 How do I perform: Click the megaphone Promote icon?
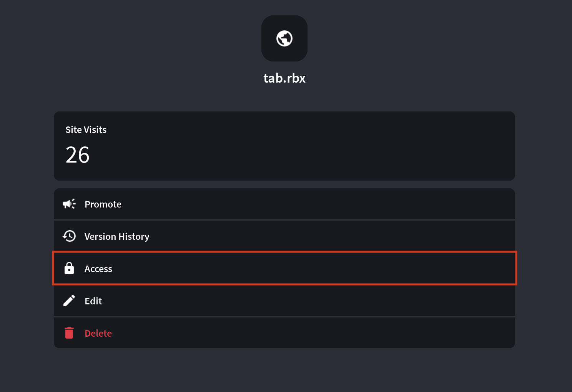69,204
